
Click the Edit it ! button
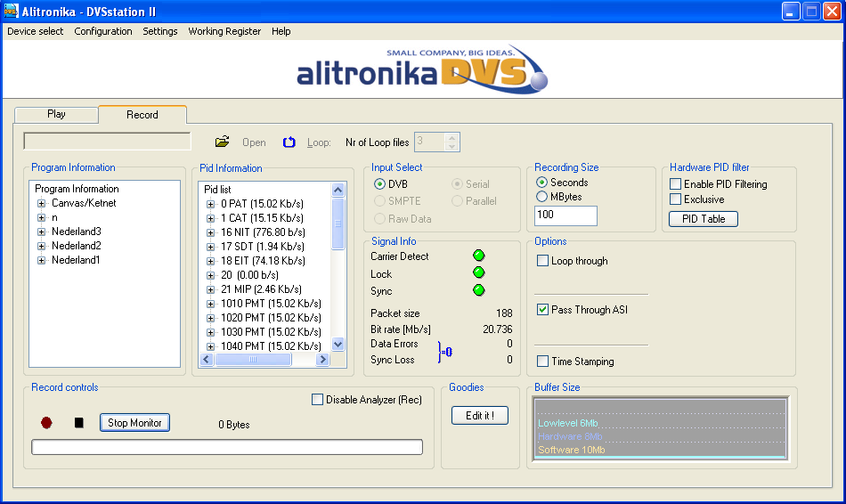tap(480, 416)
